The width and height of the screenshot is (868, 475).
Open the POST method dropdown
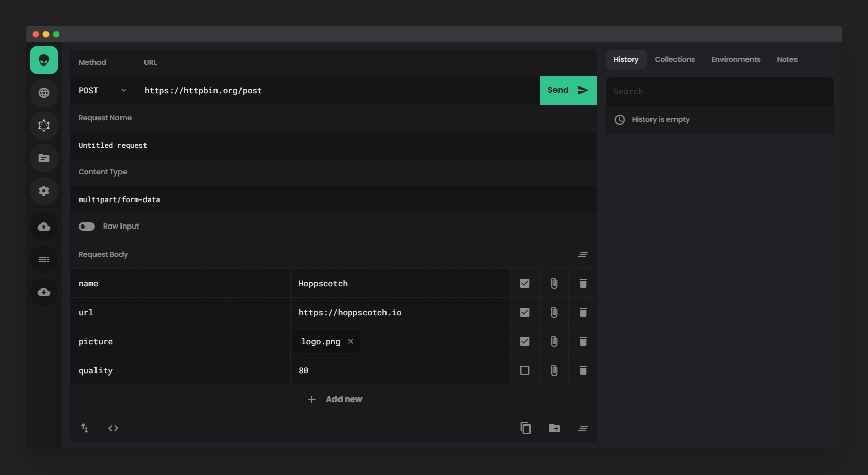(103, 90)
